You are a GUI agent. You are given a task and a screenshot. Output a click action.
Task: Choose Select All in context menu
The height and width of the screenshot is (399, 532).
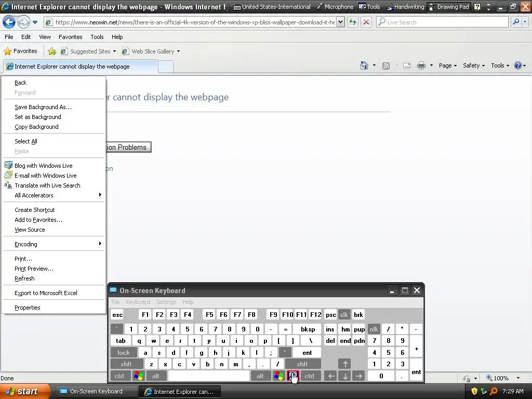(x=54, y=141)
